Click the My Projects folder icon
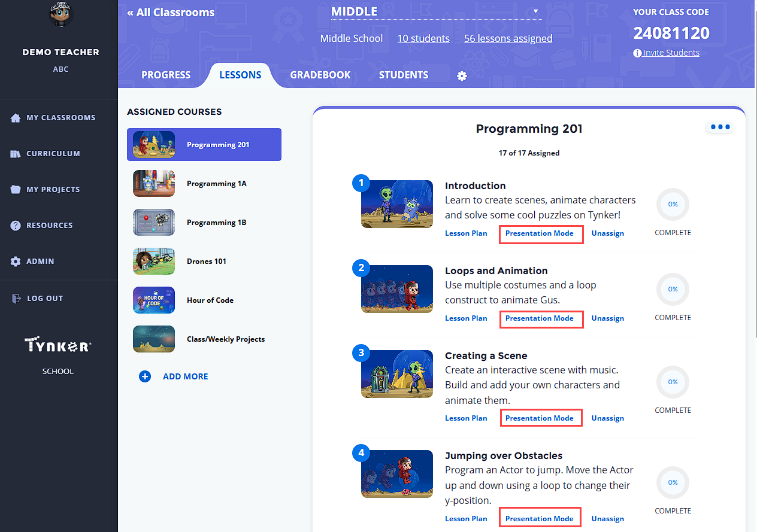 tap(16, 190)
